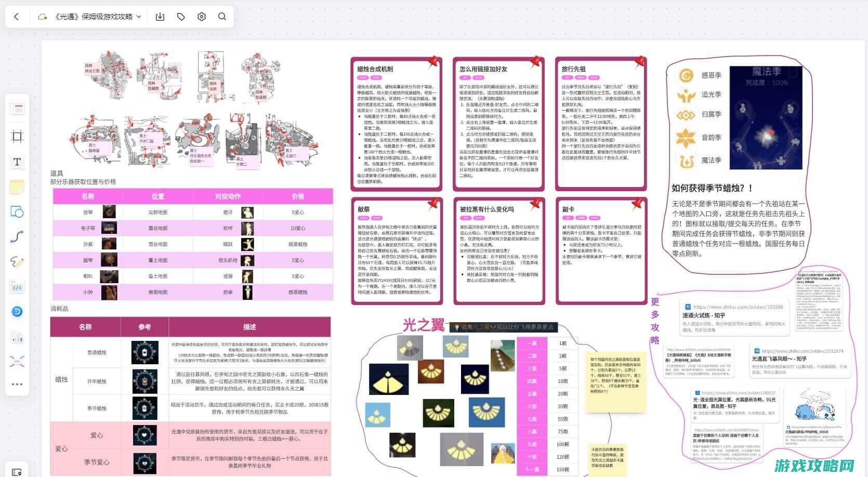868x477 pixels.
Task: Toggle the minimap icon at bottom left
Action: point(17,472)
